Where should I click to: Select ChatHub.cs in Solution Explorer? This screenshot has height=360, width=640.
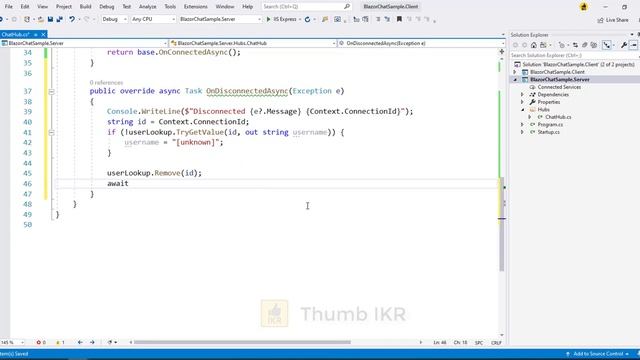coord(558,117)
